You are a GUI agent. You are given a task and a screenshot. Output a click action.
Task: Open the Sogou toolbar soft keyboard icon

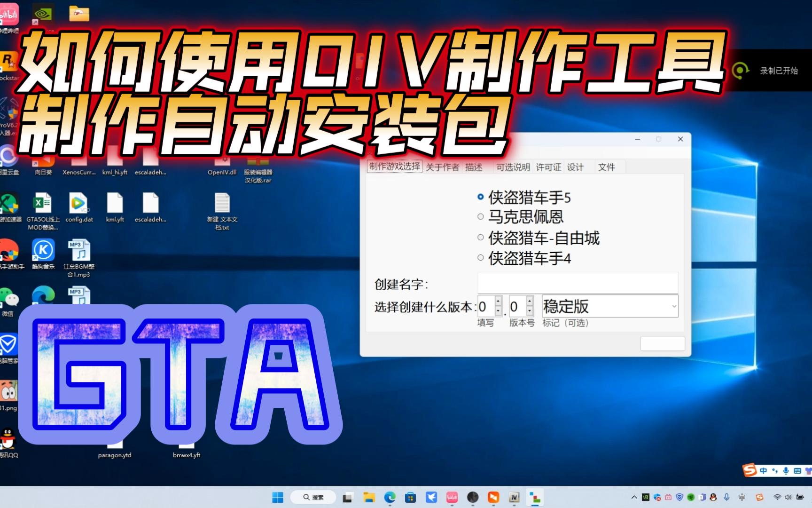tap(797, 470)
